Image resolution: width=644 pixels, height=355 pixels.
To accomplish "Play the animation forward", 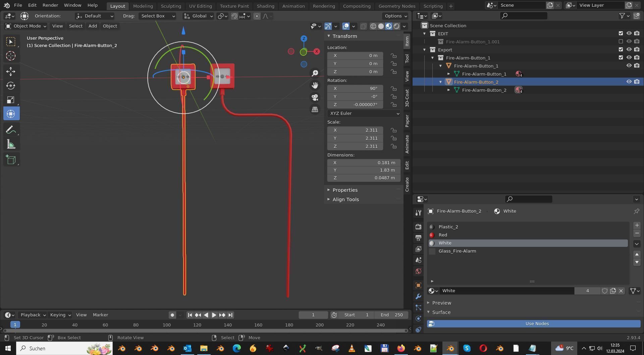I will [214, 315].
